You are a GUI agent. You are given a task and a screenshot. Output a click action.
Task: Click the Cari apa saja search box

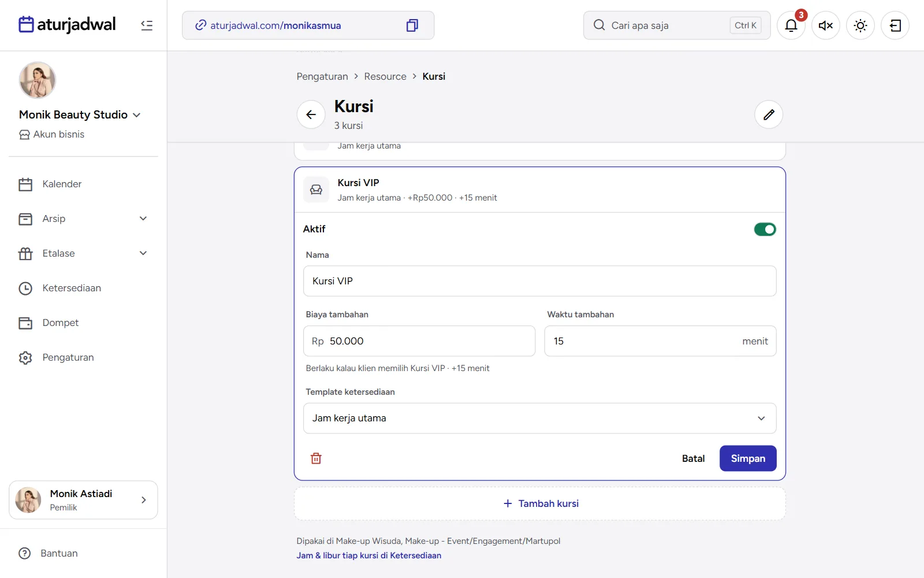point(677,25)
